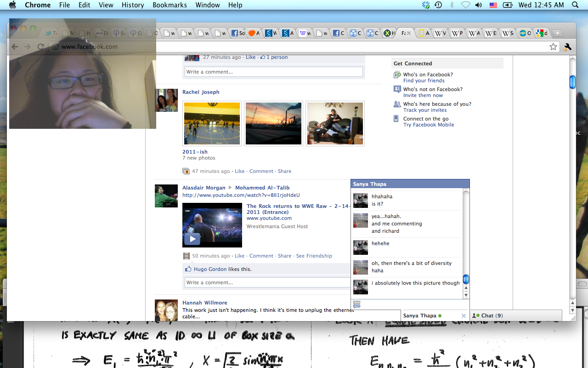Click the Chrome wrench settings icon
The image size is (588, 368).
(567, 46)
